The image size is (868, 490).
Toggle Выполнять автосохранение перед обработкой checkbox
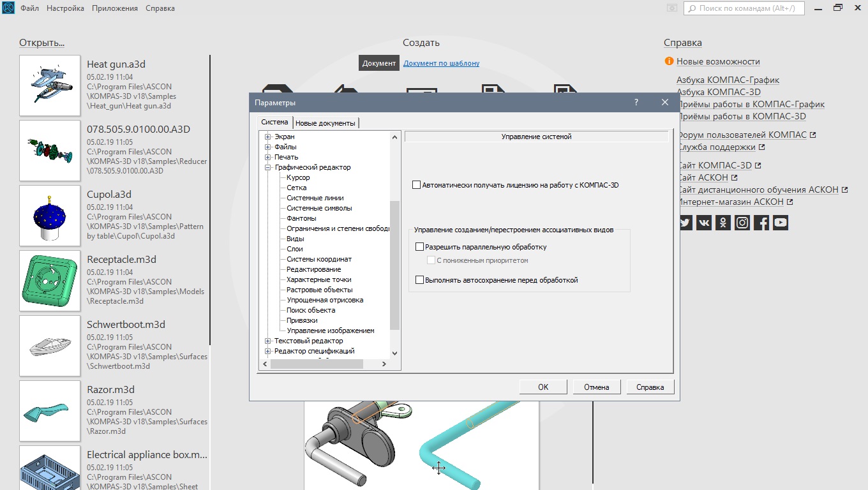[x=419, y=280]
